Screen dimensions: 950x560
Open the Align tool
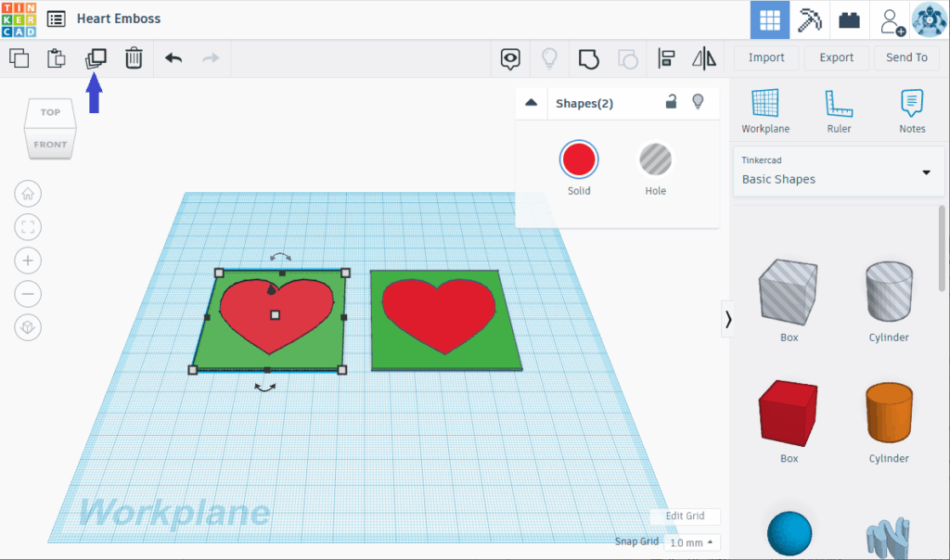click(x=665, y=57)
